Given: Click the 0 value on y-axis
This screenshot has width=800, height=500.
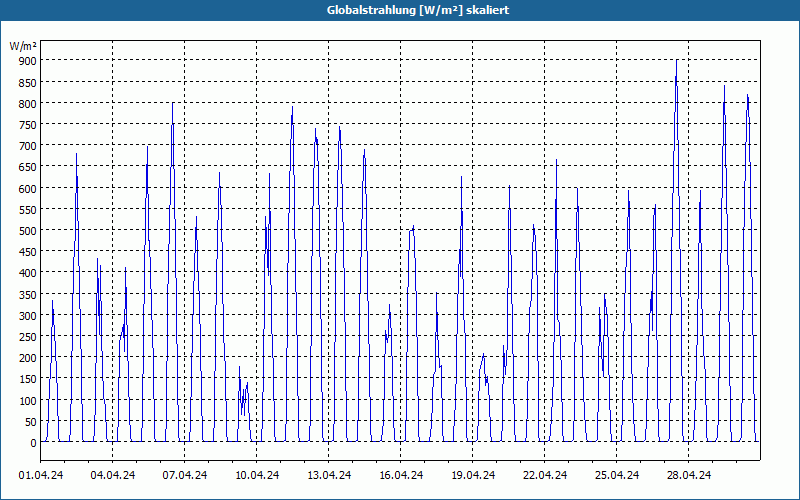Looking at the screenshot, I should (x=34, y=443).
